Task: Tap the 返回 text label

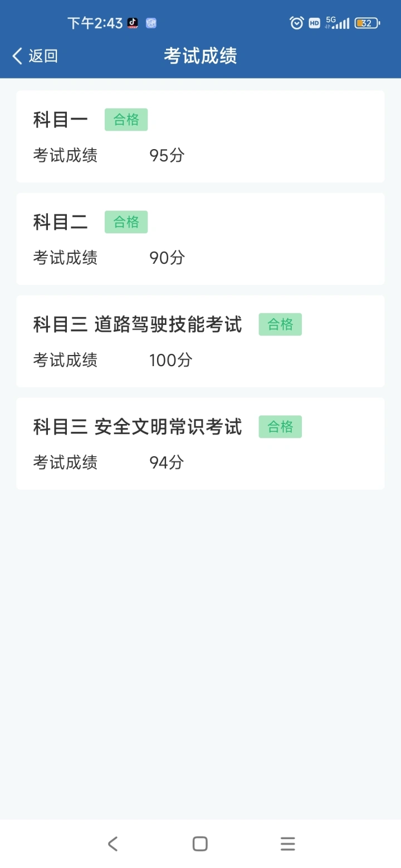Action: click(43, 56)
